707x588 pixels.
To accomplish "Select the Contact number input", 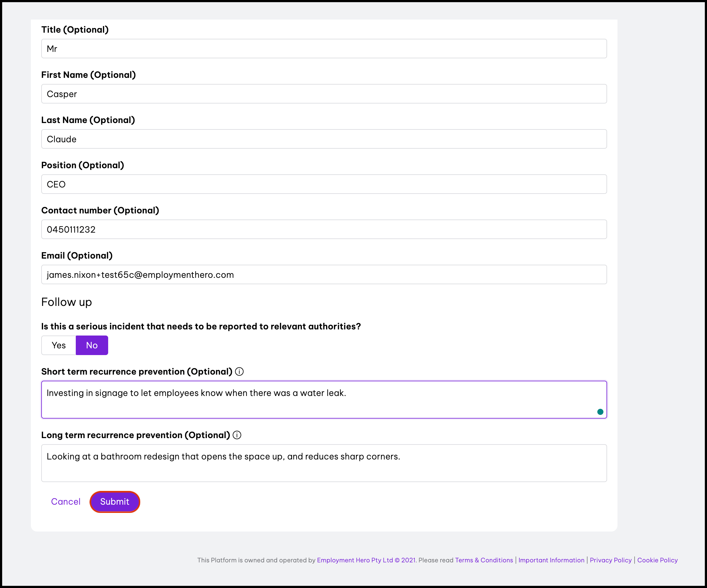I will tap(324, 229).
